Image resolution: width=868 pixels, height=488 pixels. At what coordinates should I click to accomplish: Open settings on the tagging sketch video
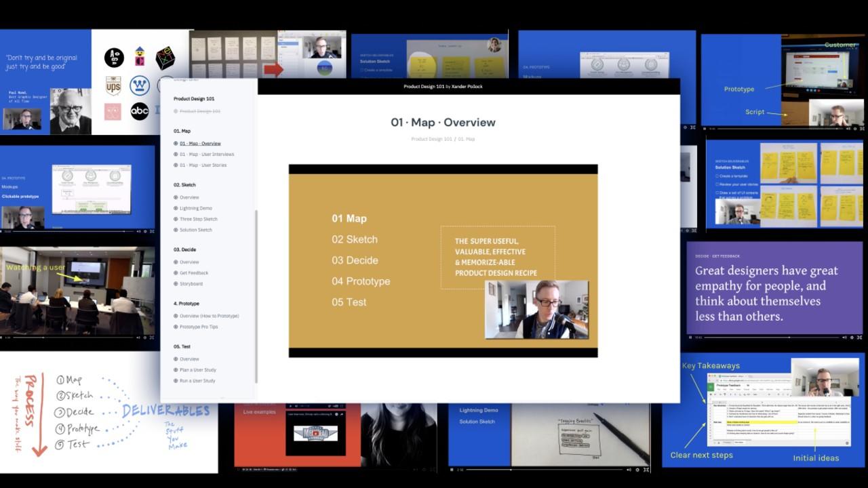pyautogui.click(x=637, y=469)
